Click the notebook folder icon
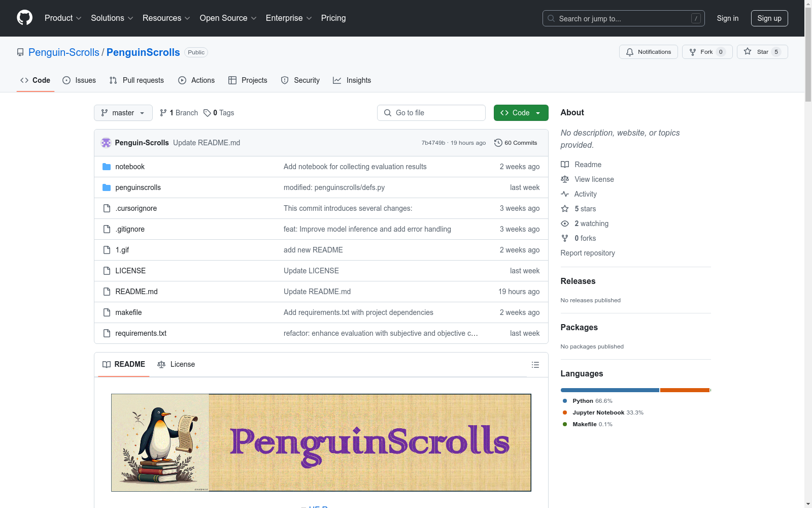This screenshot has height=508, width=812. [107, 167]
